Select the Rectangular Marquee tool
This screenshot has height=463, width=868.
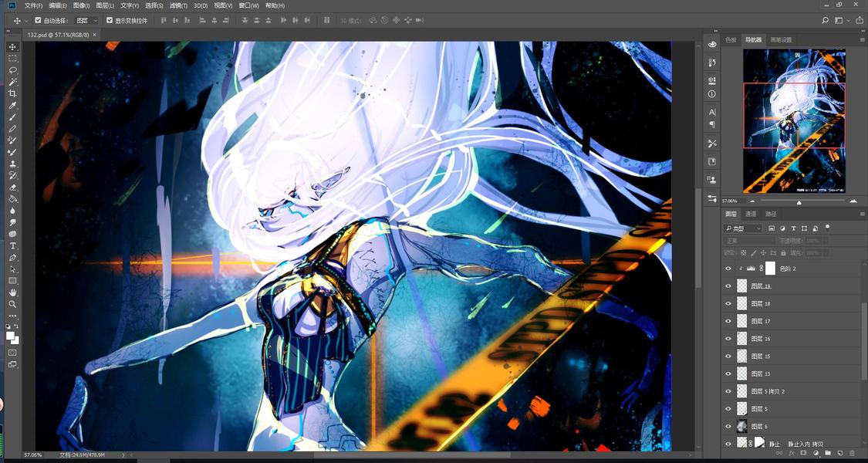[13, 58]
